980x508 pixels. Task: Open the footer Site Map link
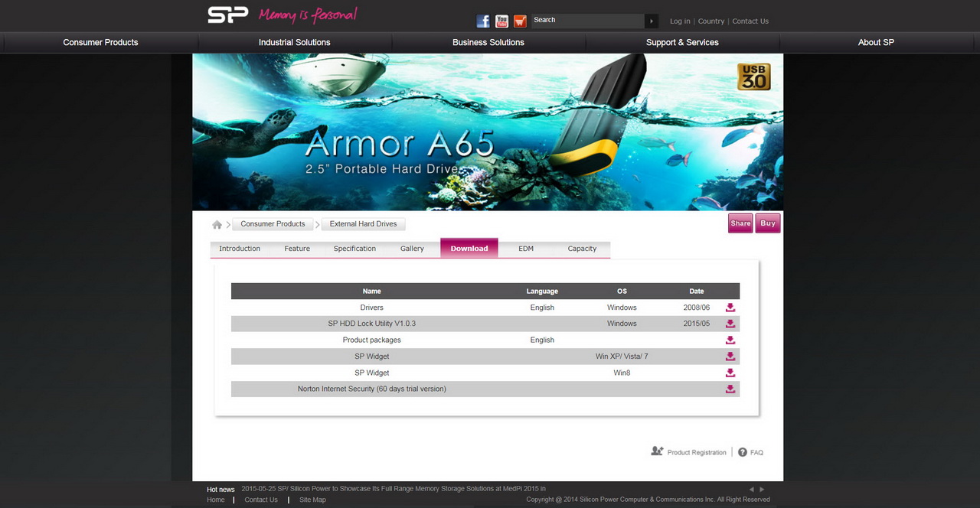(312, 500)
